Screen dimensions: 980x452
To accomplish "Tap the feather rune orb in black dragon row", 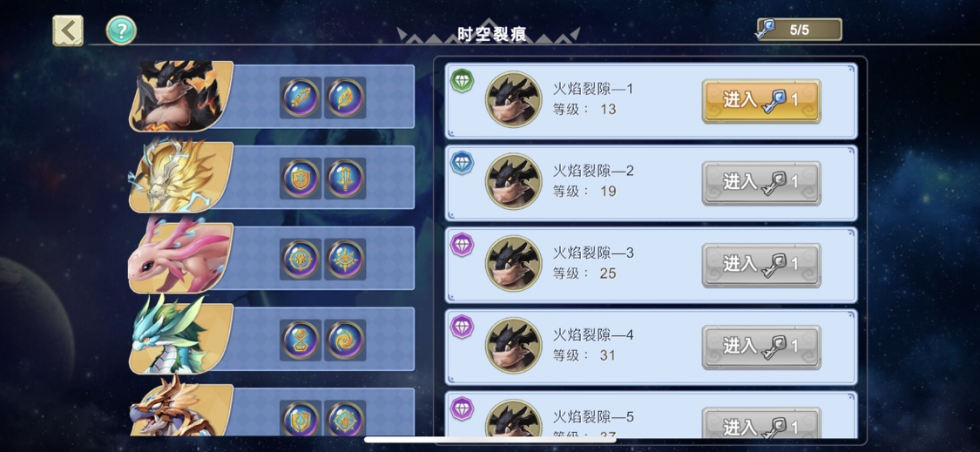I will [345, 98].
